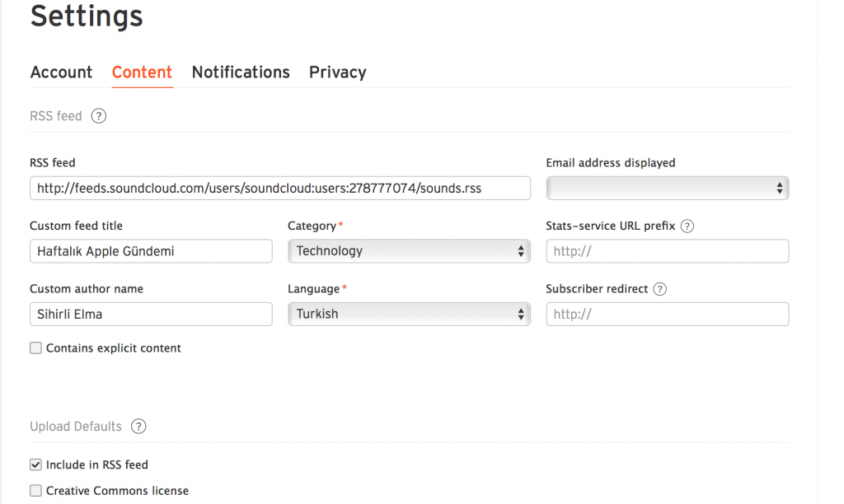Focus the Subscriber redirect input field
Image resolution: width=844 pixels, height=504 pixels.
click(667, 314)
